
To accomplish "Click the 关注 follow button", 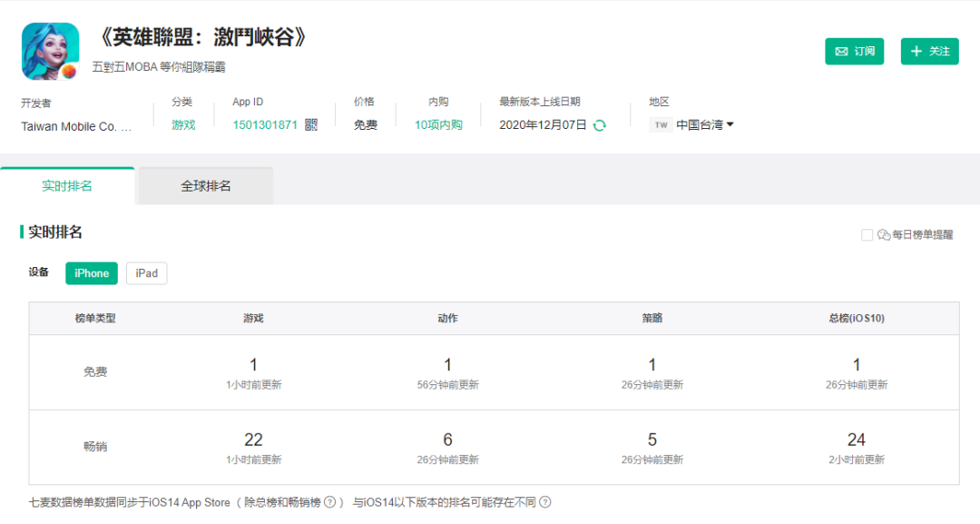I will (929, 51).
